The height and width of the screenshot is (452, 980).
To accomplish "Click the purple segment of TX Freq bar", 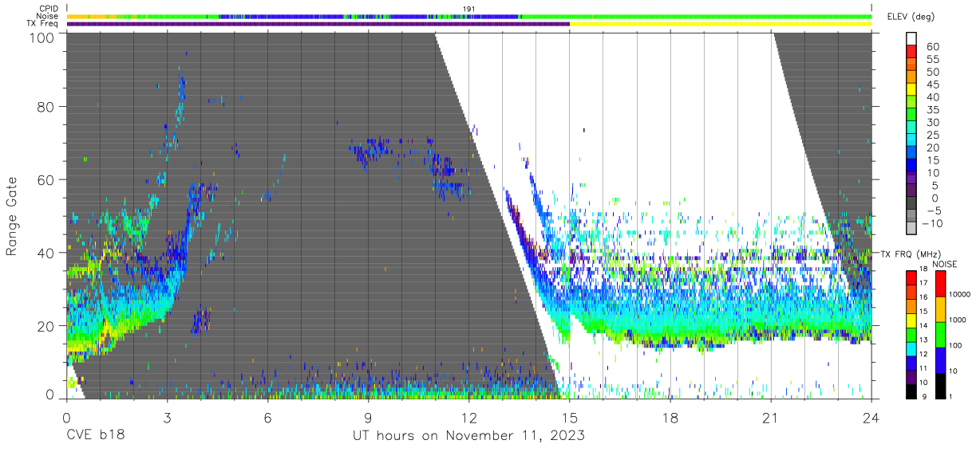I will [318, 24].
